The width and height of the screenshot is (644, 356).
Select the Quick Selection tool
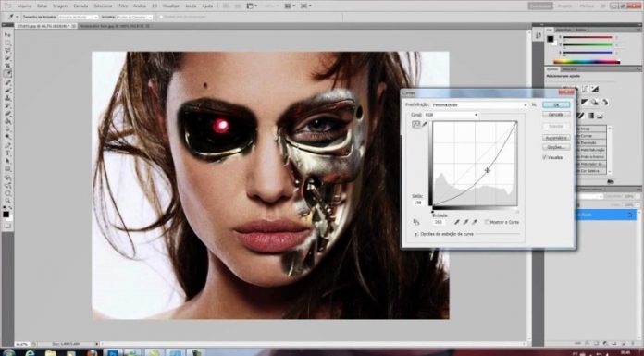point(7,58)
